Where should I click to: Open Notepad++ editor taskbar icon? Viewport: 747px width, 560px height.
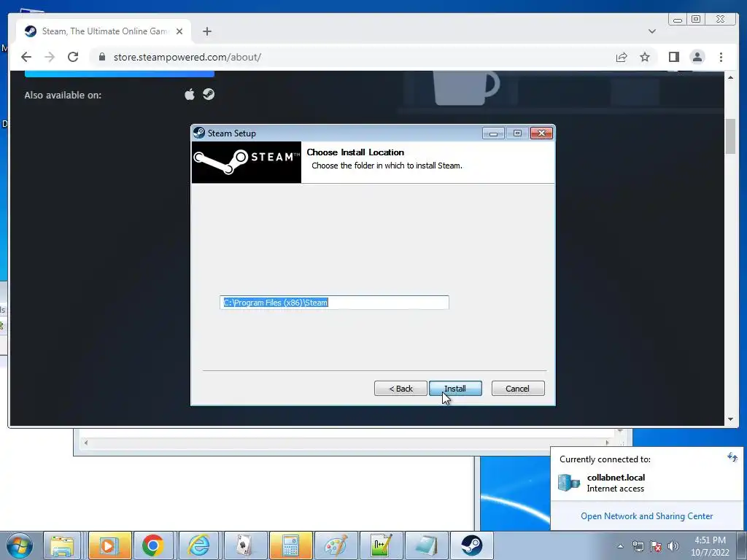381,545
